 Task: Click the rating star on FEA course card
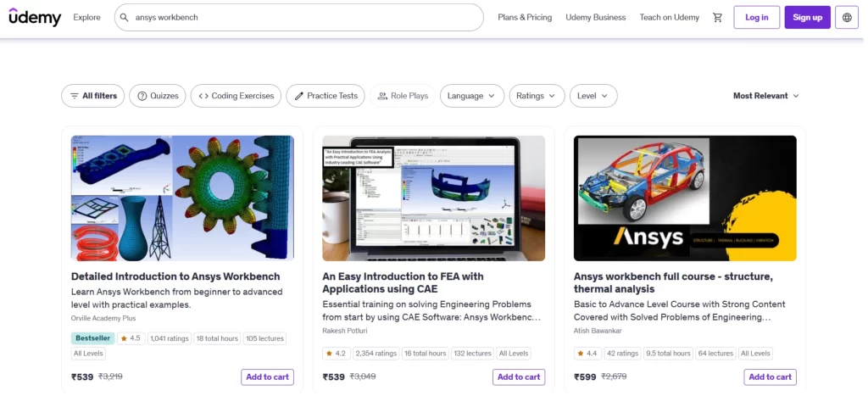[x=330, y=354]
